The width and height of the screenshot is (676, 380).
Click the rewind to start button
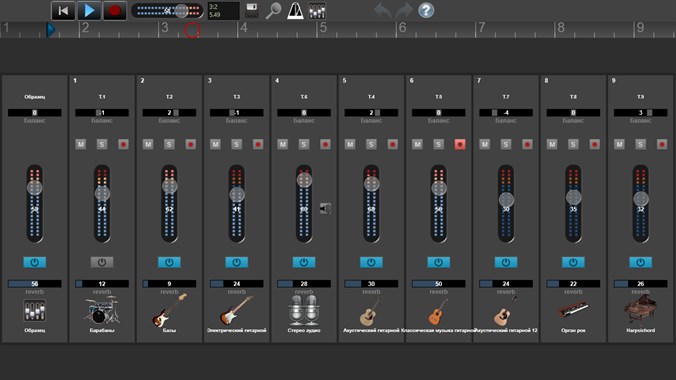click(x=63, y=11)
